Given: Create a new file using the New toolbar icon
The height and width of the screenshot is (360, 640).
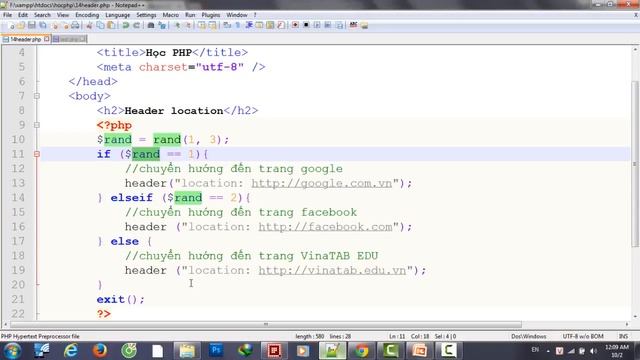Looking at the screenshot, I should [11, 25].
